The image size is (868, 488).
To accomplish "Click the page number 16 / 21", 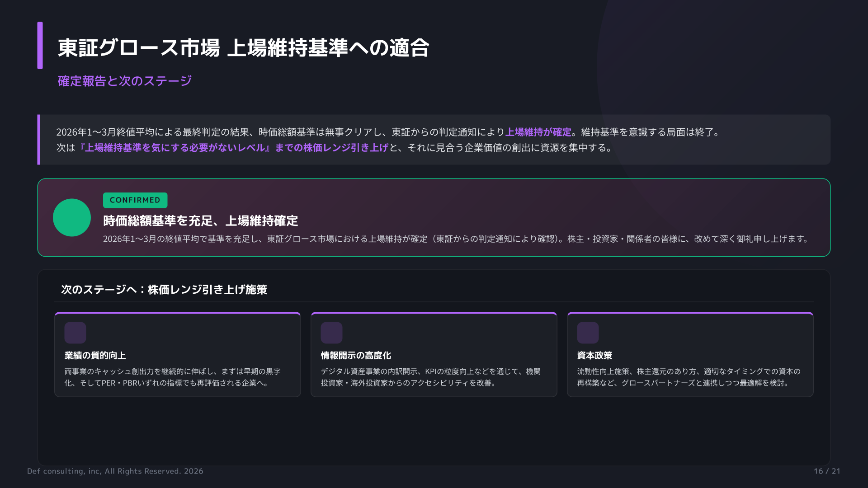I will point(827,471).
